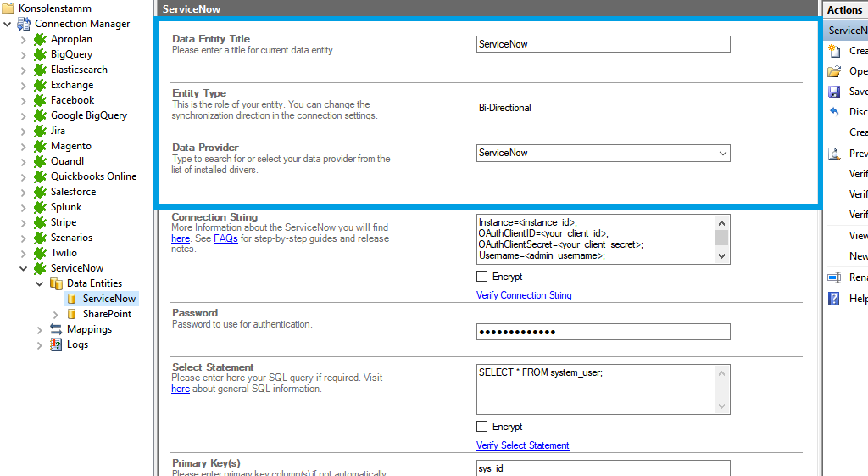Enable Encrypt checkbox under Connection String
Image resolution: width=868 pixels, height=476 pixels.
click(x=481, y=277)
